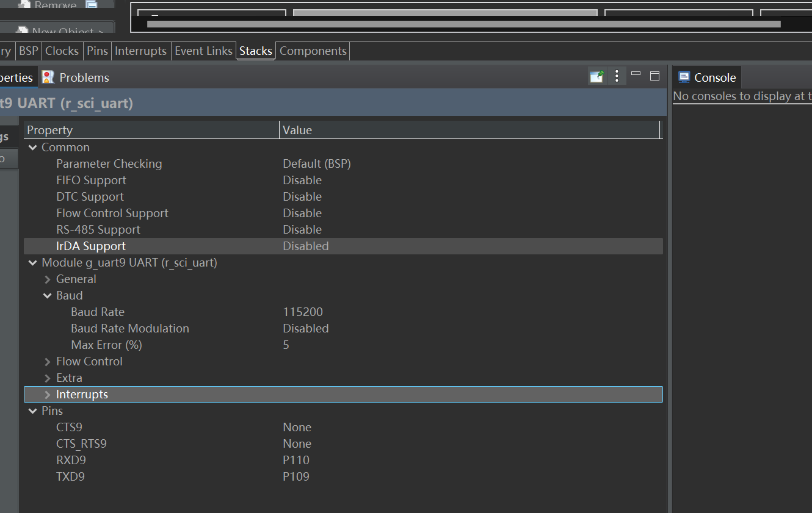Collapse the Pins section
The width and height of the screenshot is (812, 513).
[33, 411]
